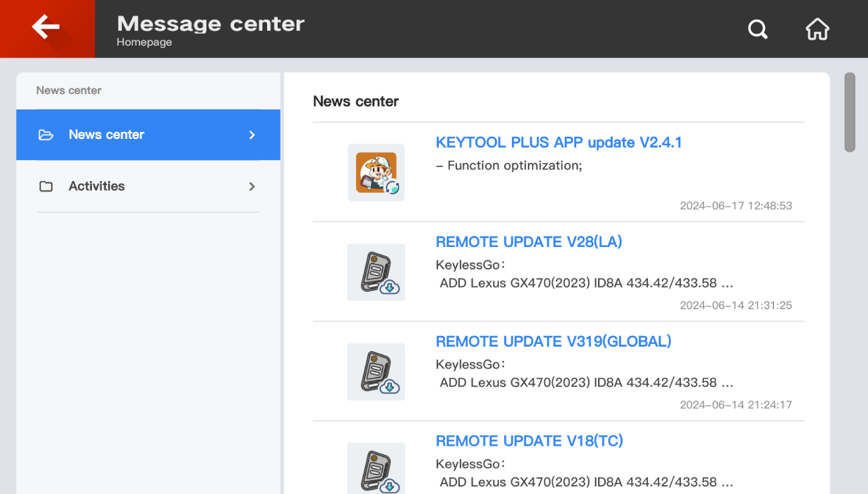Open search with the magnifier icon
The width and height of the screenshot is (868, 494).
758,29
